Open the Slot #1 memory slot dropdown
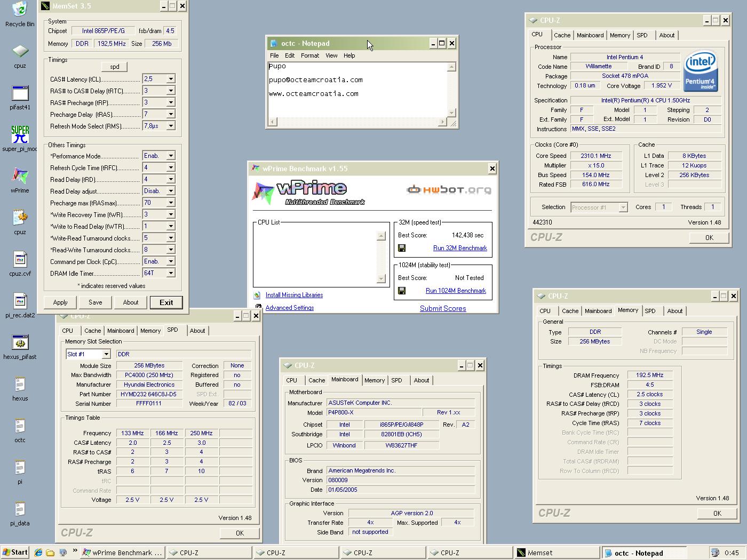Viewport: 747px width, 560px height. pyautogui.click(x=106, y=354)
